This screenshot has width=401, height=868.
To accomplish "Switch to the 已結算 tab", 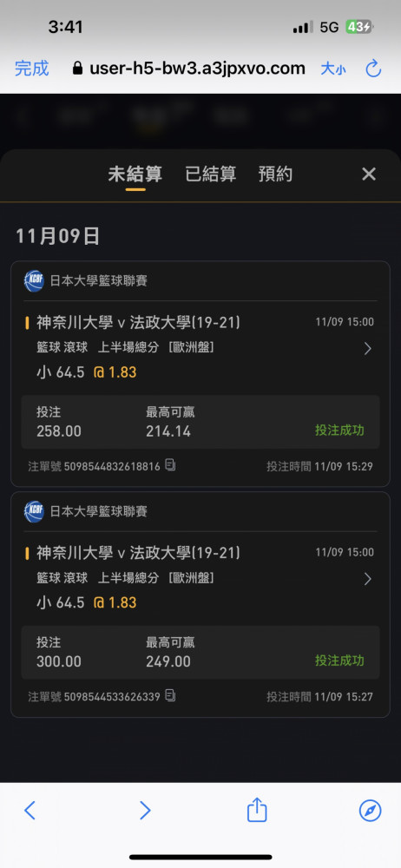I will 210,174.
